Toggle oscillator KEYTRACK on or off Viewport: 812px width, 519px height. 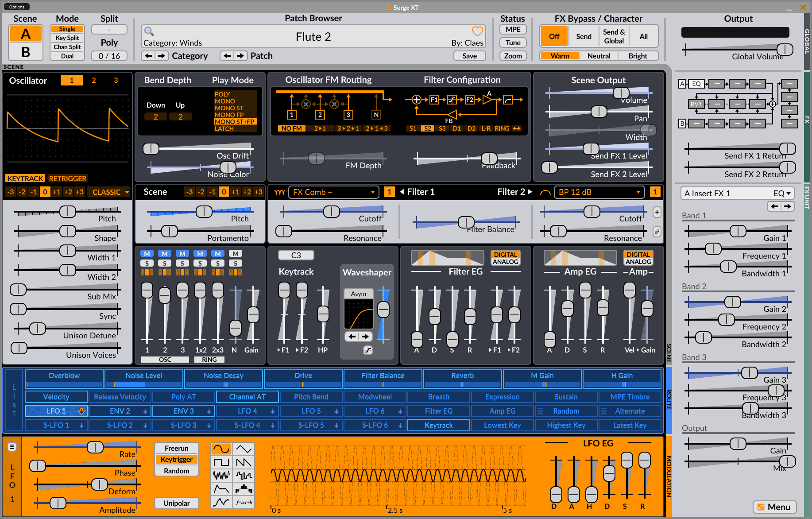coord(25,178)
